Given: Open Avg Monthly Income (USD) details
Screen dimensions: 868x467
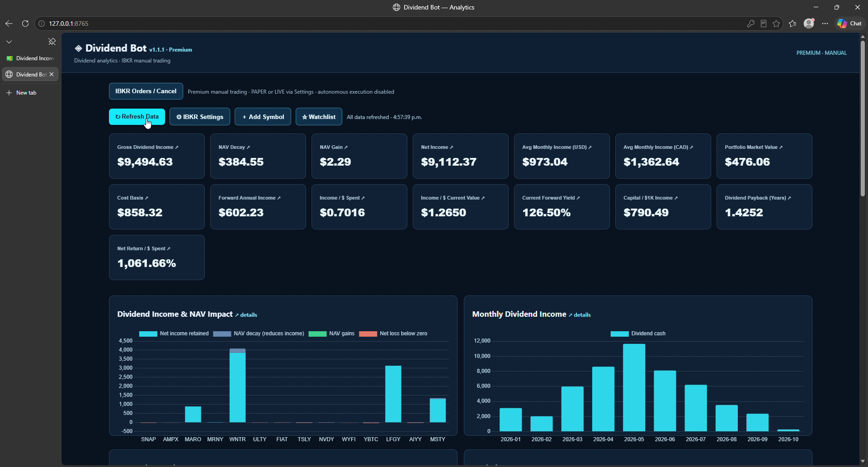Looking at the screenshot, I should click(562, 156).
